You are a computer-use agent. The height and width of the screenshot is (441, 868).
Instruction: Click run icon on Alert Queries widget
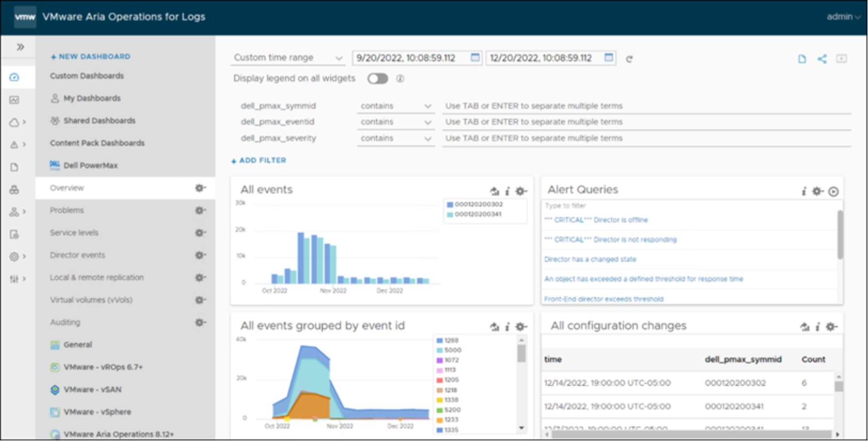(x=834, y=191)
